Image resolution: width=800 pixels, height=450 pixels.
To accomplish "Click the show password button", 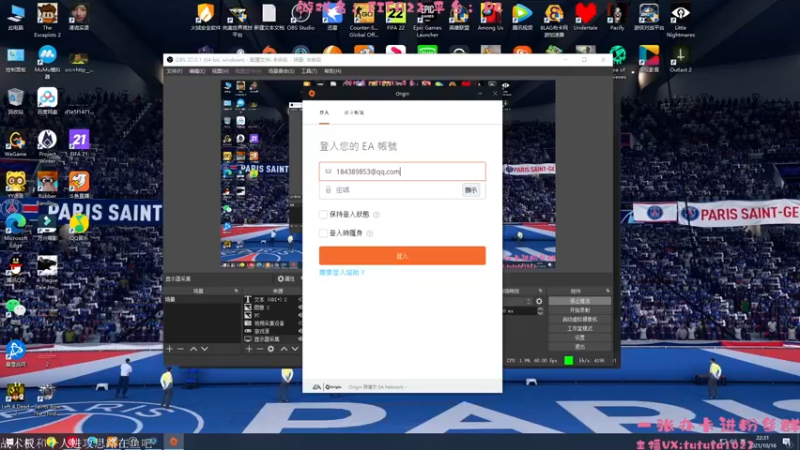I will (471, 190).
